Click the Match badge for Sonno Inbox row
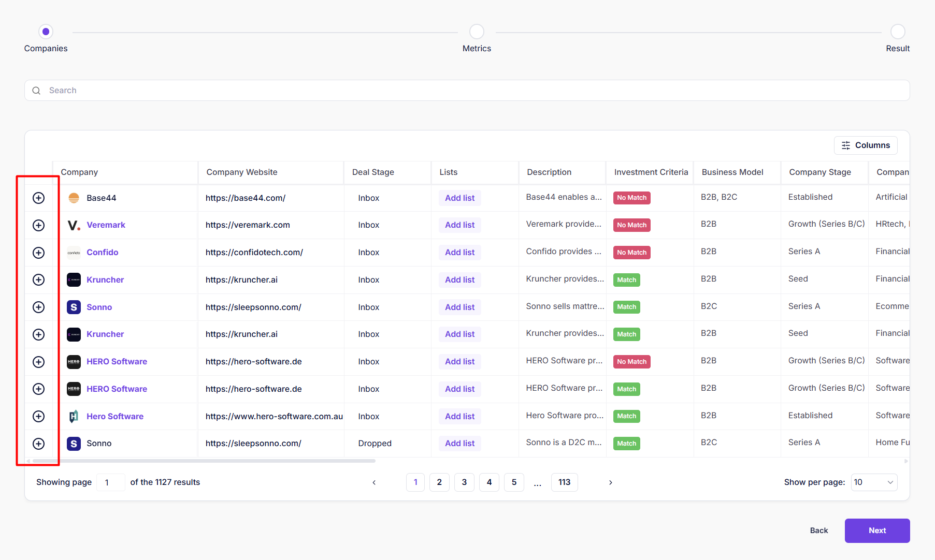This screenshot has height=560, width=935. [x=626, y=307]
